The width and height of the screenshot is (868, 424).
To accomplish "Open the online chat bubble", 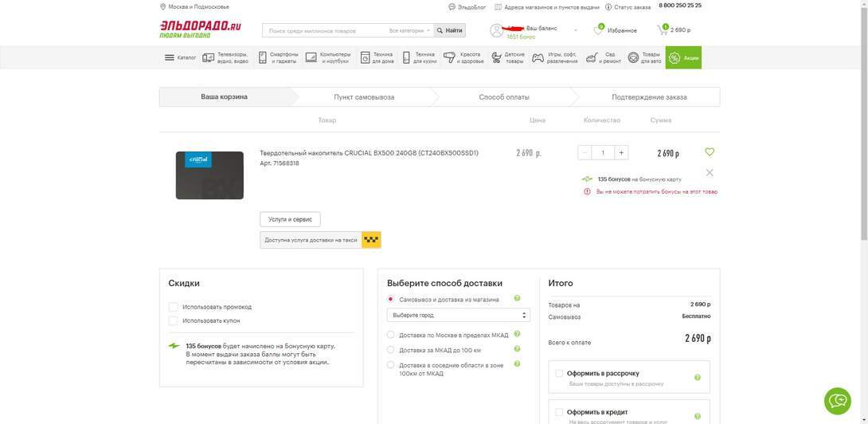I will pos(837,401).
